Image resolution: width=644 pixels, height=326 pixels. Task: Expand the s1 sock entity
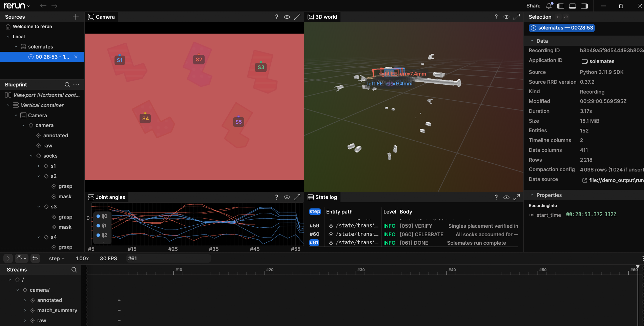tap(39, 166)
